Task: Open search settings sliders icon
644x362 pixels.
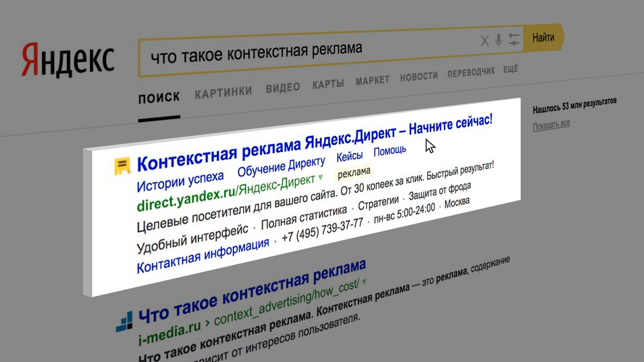Action: pos(514,39)
